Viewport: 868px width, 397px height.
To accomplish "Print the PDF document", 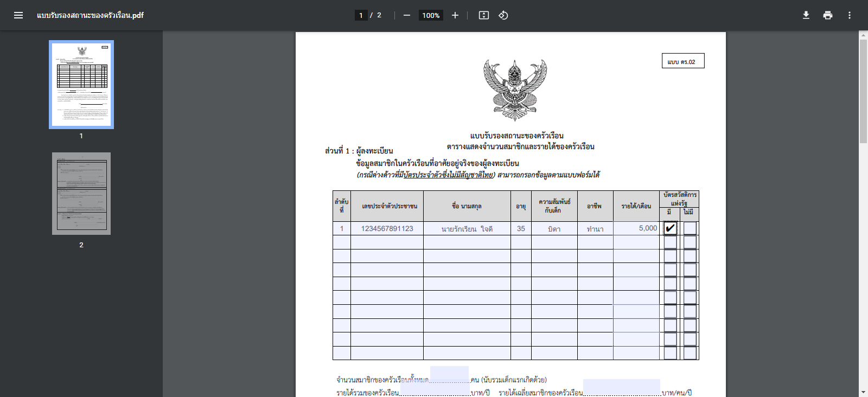I will (x=828, y=15).
